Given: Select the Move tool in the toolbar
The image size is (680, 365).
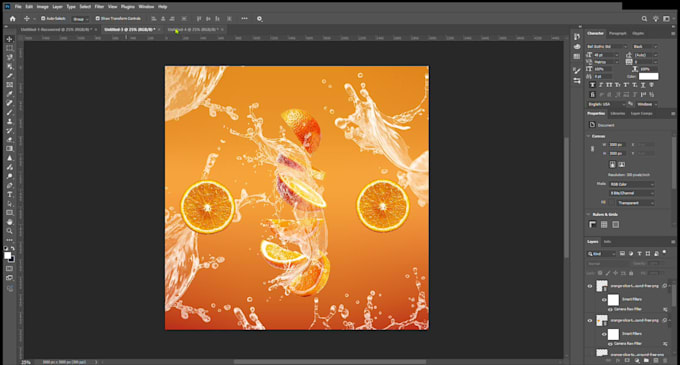Looking at the screenshot, I should tap(10, 39).
